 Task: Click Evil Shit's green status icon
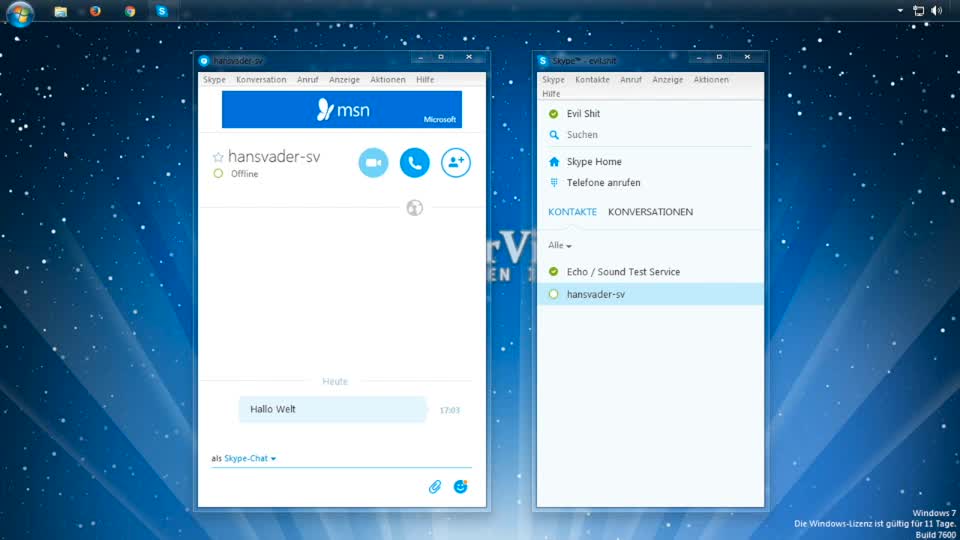tap(553, 114)
